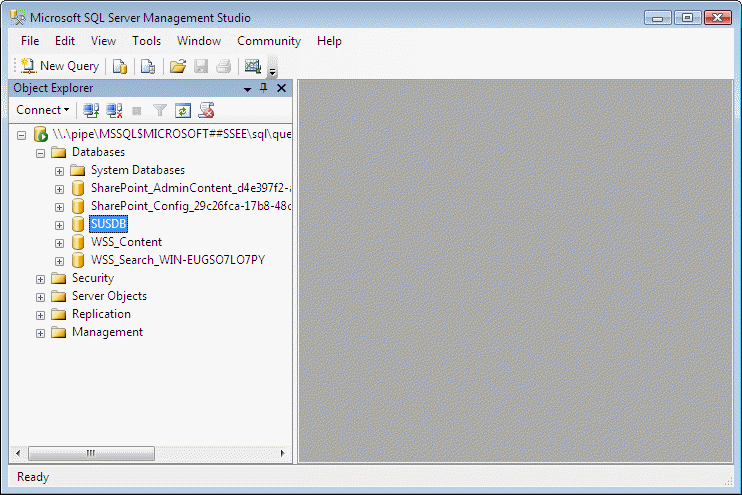Screen dimensions: 742x495
Task: Click the Stop square icon
Action: [x=137, y=111]
